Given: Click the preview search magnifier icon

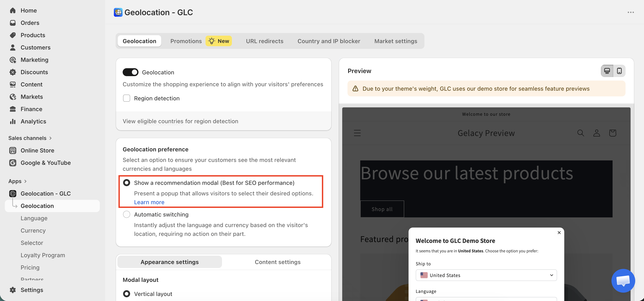Looking at the screenshot, I should point(580,133).
